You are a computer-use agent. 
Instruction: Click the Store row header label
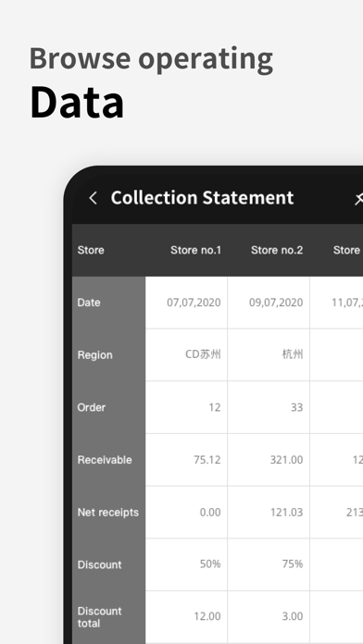[91, 250]
